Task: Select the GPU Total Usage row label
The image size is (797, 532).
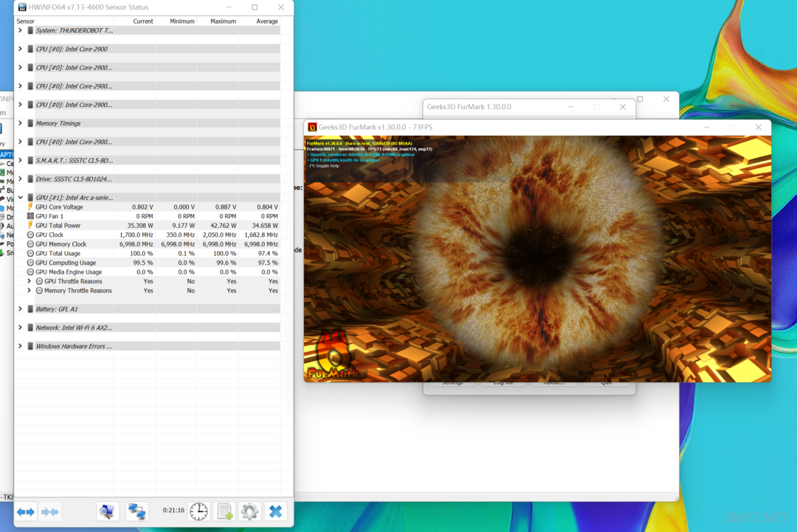Action: [x=58, y=254]
